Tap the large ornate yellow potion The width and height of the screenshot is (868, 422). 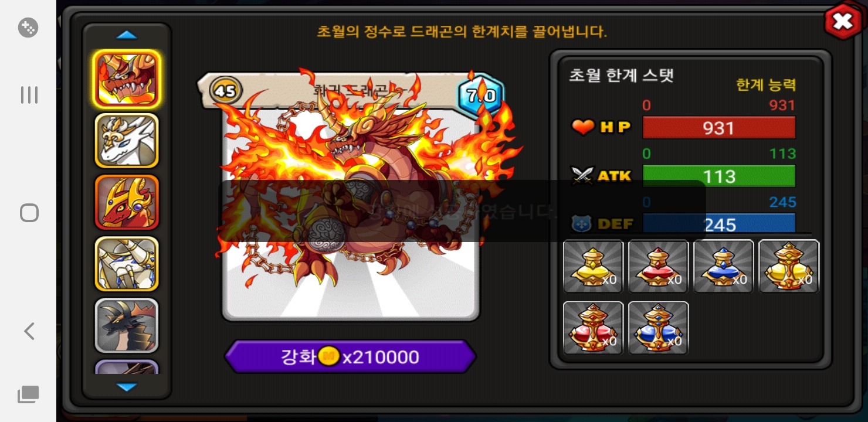click(x=789, y=266)
